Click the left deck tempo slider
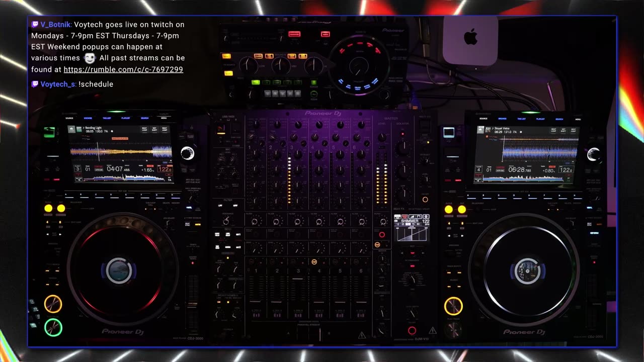This screenshot has height=362, width=644. [x=193, y=305]
